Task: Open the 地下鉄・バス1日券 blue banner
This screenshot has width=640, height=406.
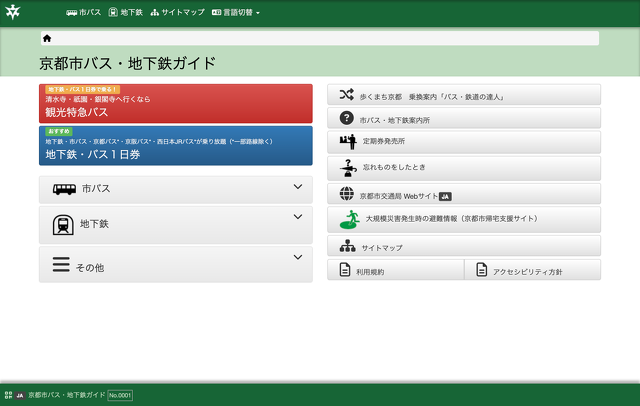Action: point(175,146)
